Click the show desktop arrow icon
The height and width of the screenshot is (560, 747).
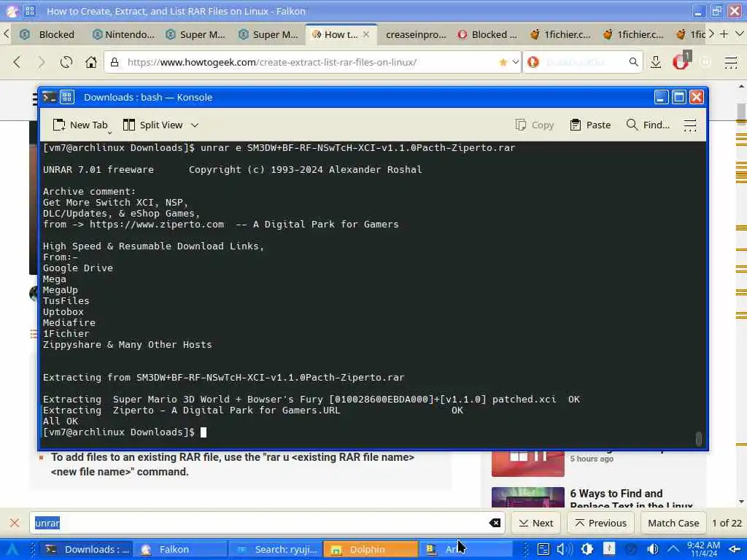734,550
